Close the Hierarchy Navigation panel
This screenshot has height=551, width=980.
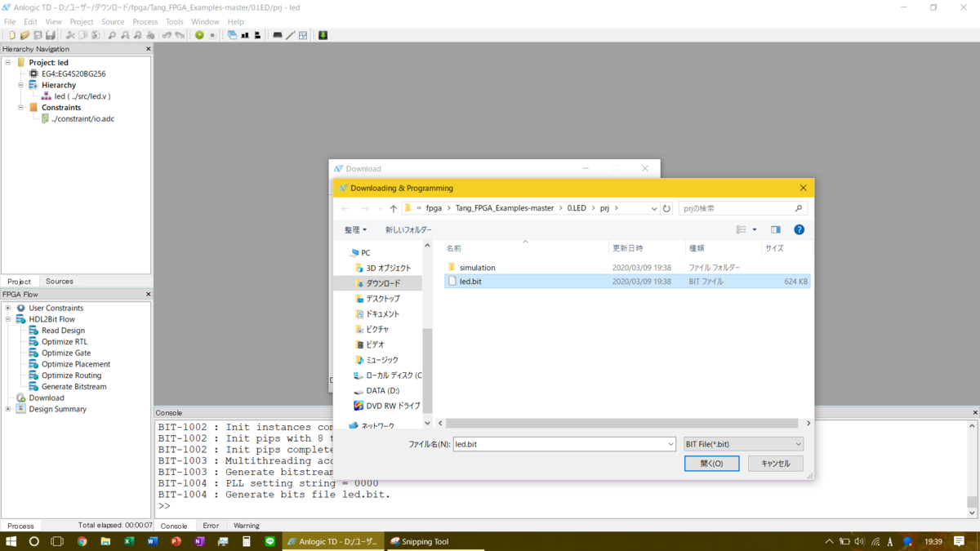pyautogui.click(x=148, y=49)
